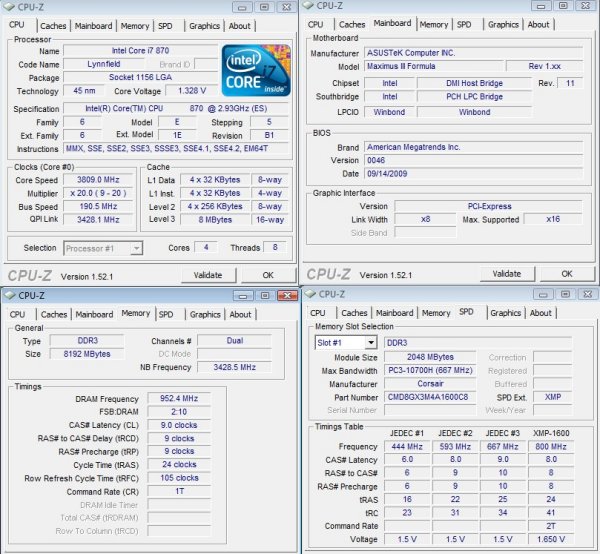The width and height of the screenshot is (600, 554).
Task: Click DRAM Frequency value 952.4 MHz
Action: [x=179, y=399]
